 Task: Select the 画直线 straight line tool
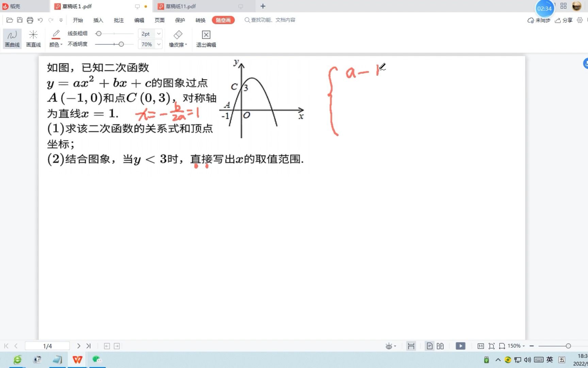pyautogui.click(x=33, y=37)
